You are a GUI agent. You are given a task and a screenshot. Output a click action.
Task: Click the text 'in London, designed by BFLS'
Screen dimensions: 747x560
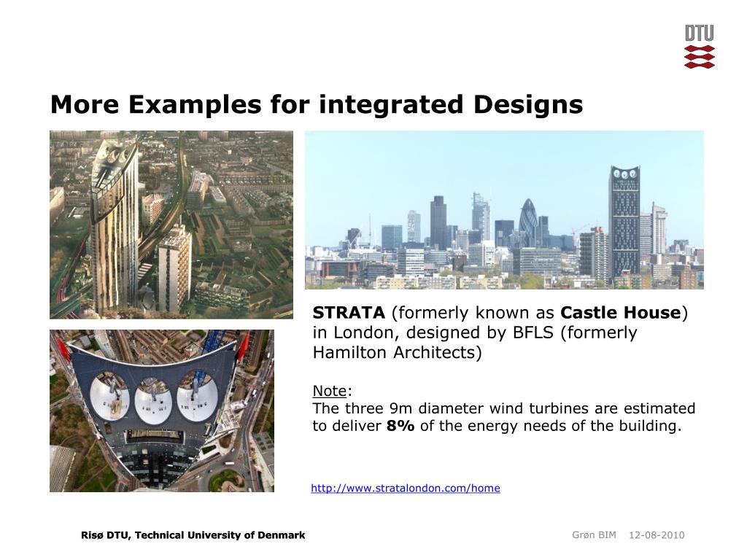pos(433,332)
